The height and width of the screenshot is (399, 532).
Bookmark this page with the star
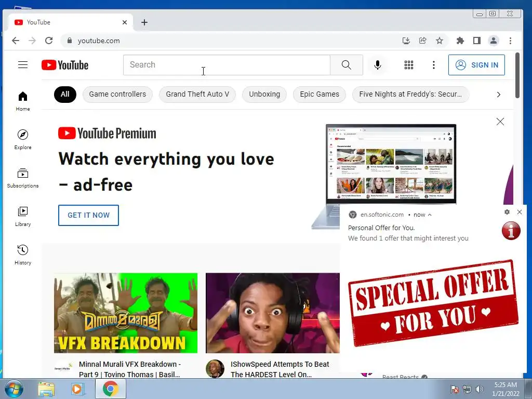pyautogui.click(x=440, y=41)
